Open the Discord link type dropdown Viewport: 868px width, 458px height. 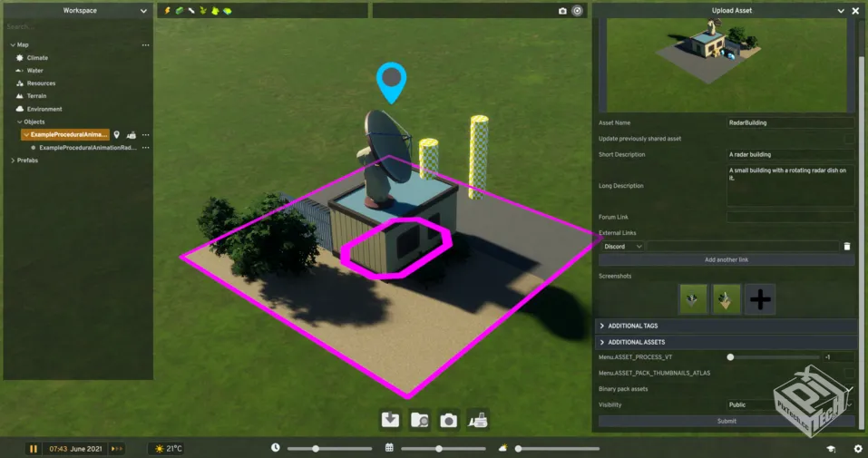(x=623, y=247)
